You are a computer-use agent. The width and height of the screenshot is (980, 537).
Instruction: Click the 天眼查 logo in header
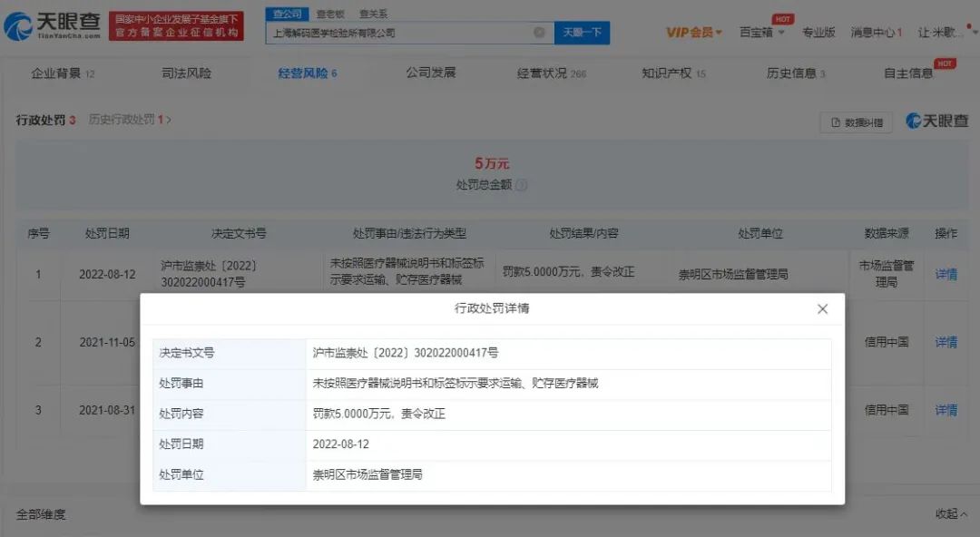pos(53,25)
